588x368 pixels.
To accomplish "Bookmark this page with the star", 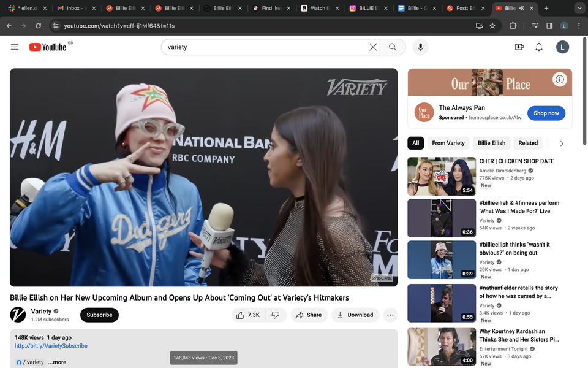I will 492,26.
